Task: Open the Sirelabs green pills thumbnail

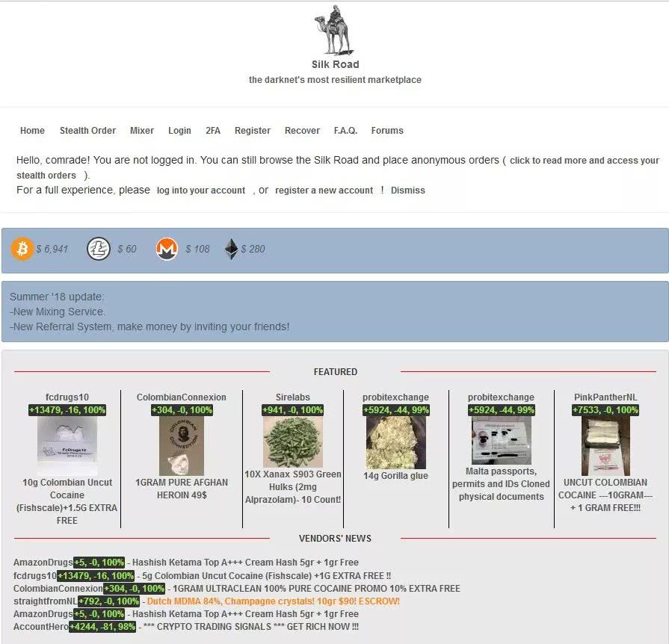Action: click(293, 442)
